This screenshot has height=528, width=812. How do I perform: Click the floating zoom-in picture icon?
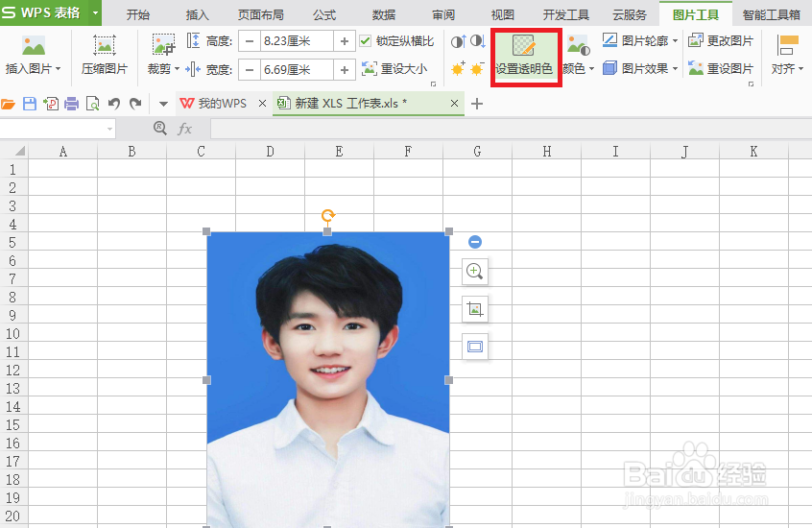click(475, 271)
